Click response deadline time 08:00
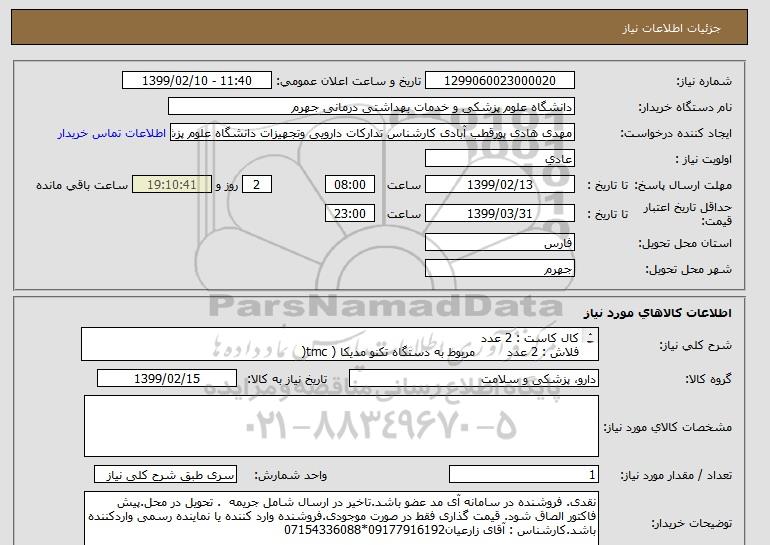The width and height of the screenshot is (770, 545). click(x=350, y=185)
